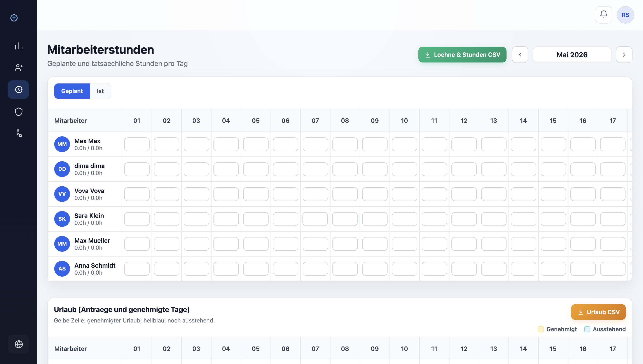Click the plus-circle logo icon in sidebar
The height and width of the screenshot is (364, 643).
point(14,18)
